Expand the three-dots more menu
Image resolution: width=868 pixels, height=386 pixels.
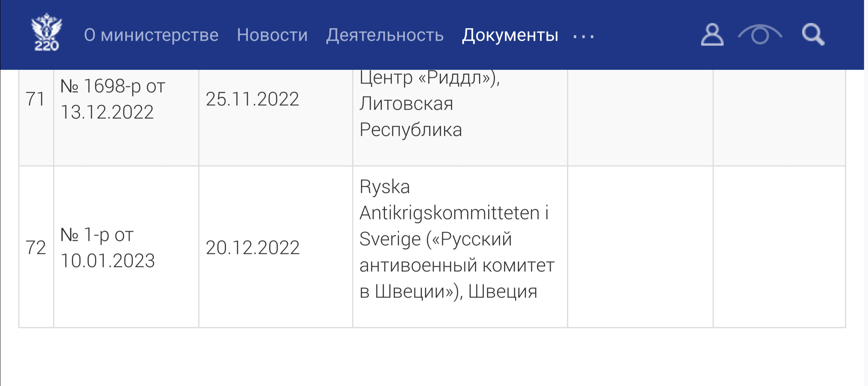[x=583, y=36]
